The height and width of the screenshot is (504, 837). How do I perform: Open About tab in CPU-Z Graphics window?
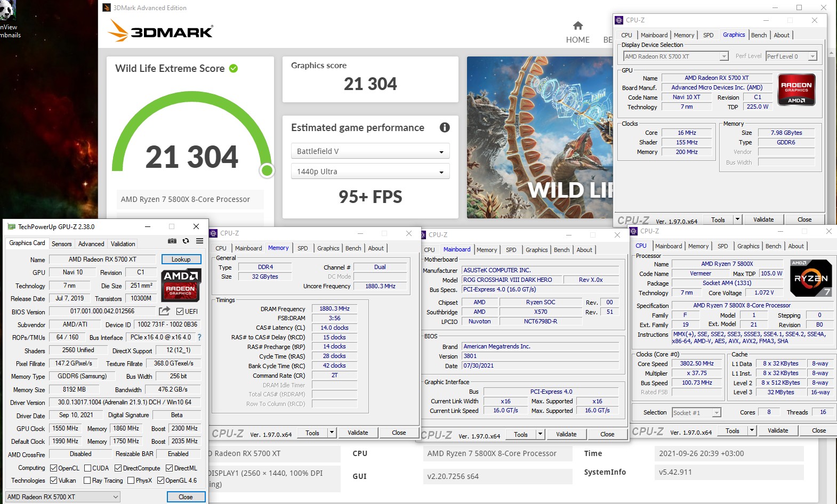click(x=782, y=35)
